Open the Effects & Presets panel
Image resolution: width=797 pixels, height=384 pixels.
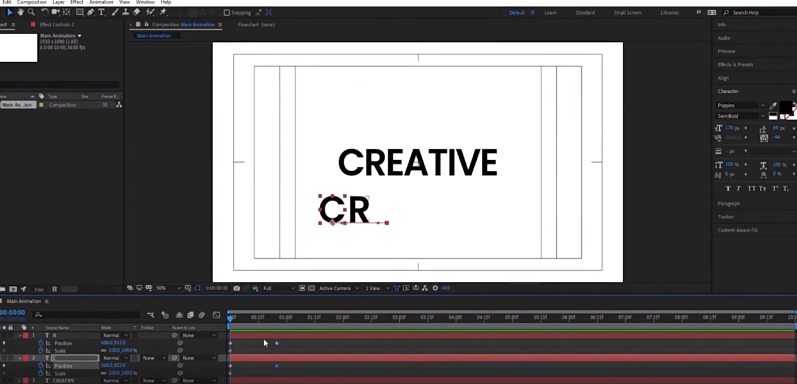point(735,65)
